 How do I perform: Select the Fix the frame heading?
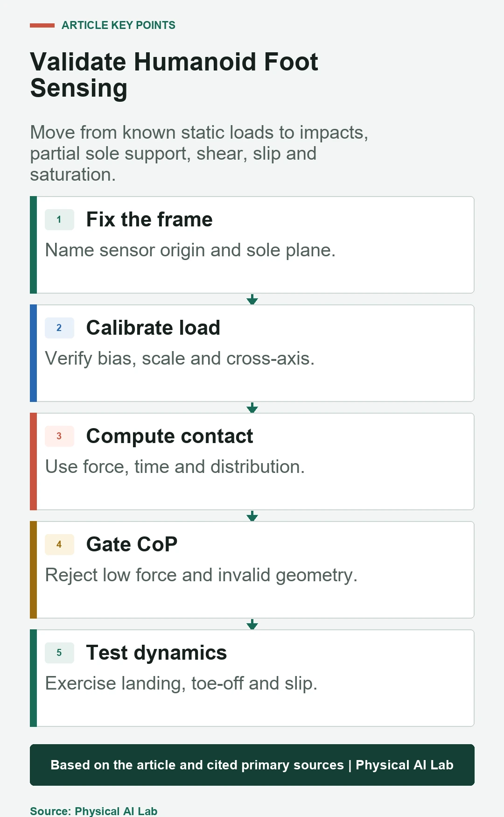pyautogui.click(x=149, y=219)
